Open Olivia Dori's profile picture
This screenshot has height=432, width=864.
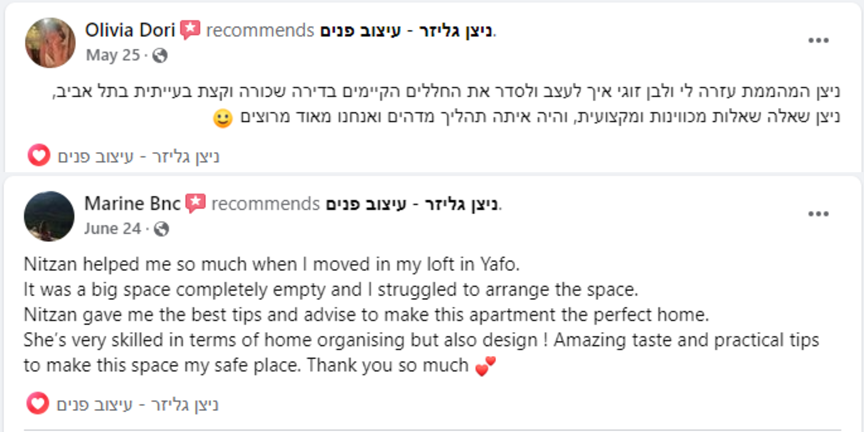coord(49,42)
